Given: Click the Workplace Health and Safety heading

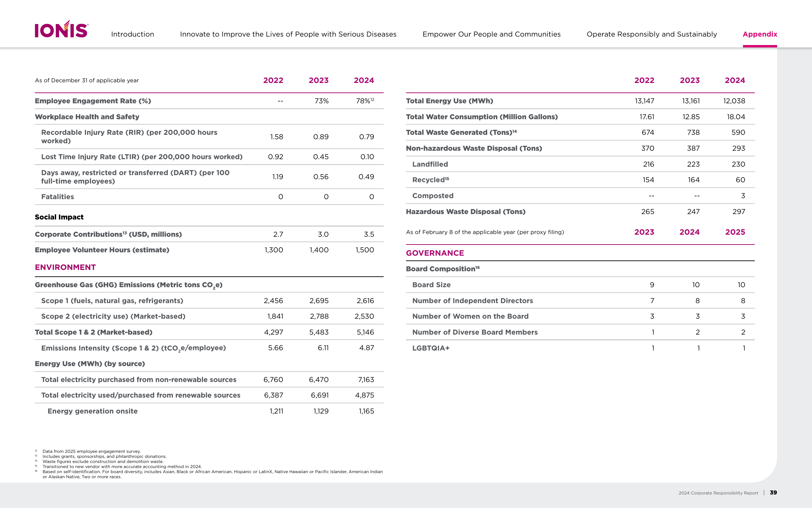Looking at the screenshot, I should click(87, 117).
